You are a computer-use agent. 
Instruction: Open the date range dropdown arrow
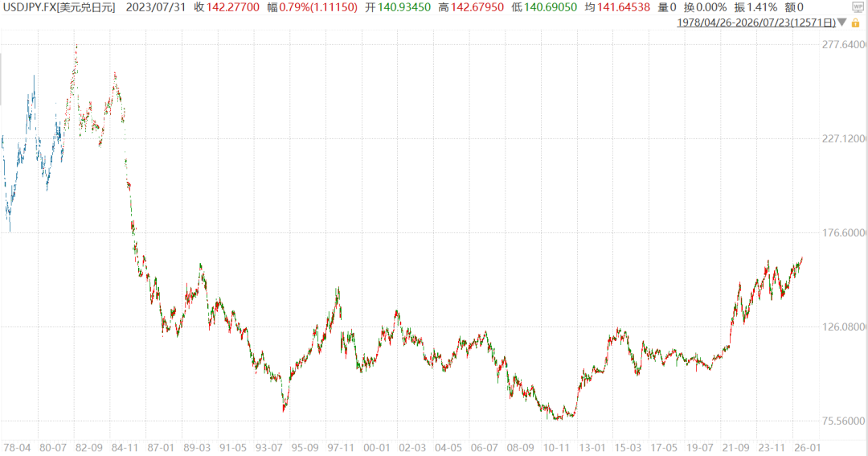pyautogui.click(x=842, y=23)
